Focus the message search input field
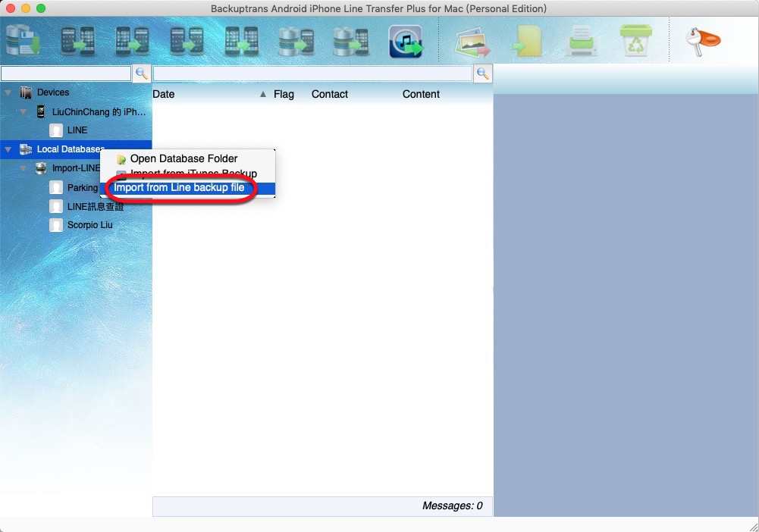The image size is (759, 532). coord(312,74)
